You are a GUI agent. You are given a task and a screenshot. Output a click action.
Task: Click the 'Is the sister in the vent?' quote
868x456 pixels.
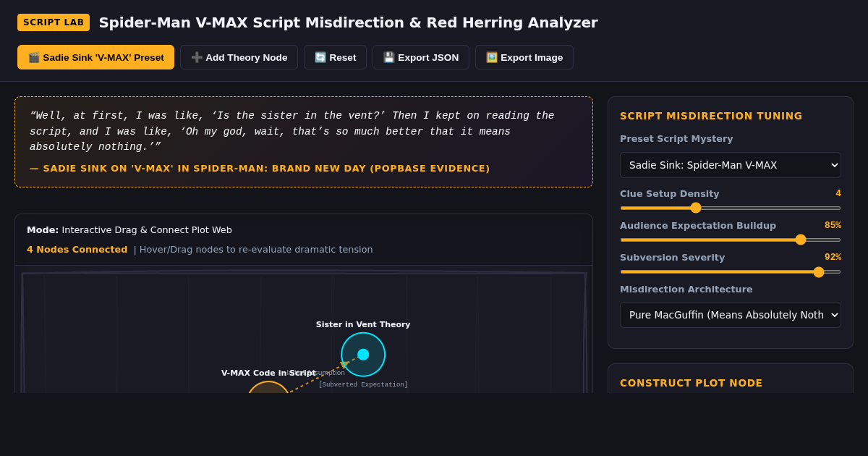297,116
